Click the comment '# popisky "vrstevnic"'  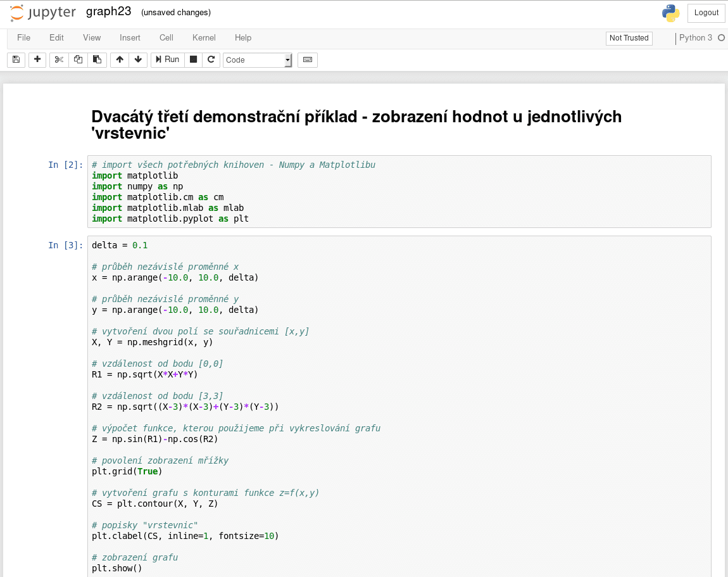coord(145,526)
